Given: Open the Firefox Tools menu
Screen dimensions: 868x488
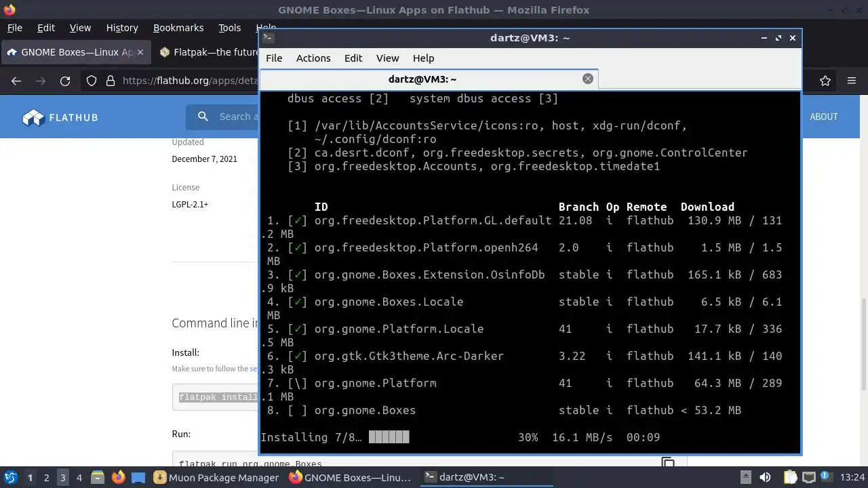Looking at the screenshot, I should click(x=230, y=28).
